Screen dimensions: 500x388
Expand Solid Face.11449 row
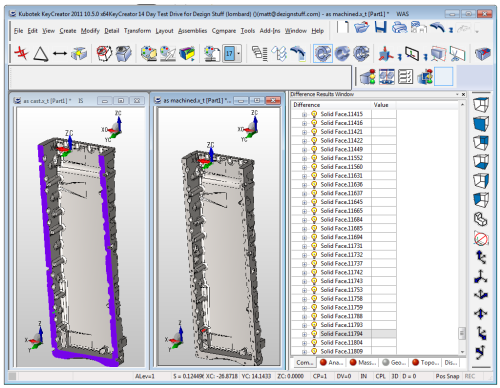304,150
